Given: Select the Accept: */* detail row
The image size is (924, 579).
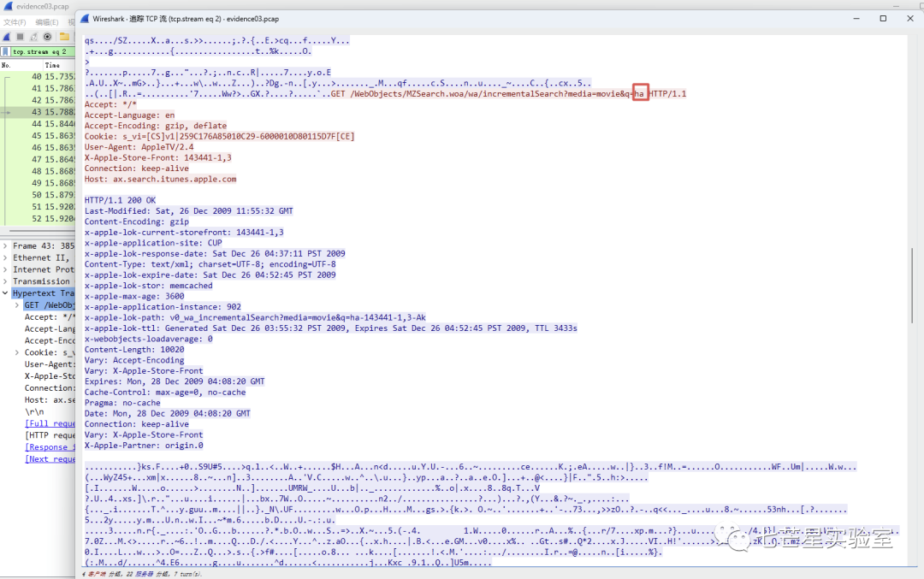Looking at the screenshot, I should 50,317.
